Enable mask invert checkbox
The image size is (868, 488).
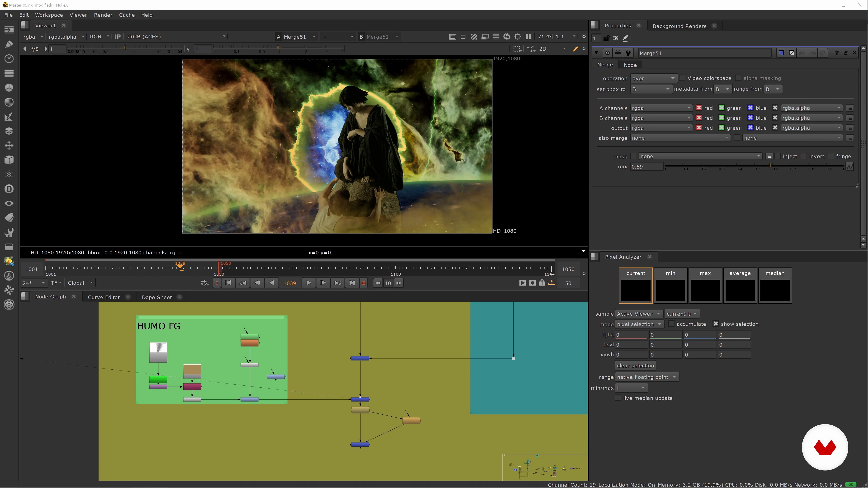pos(804,156)
